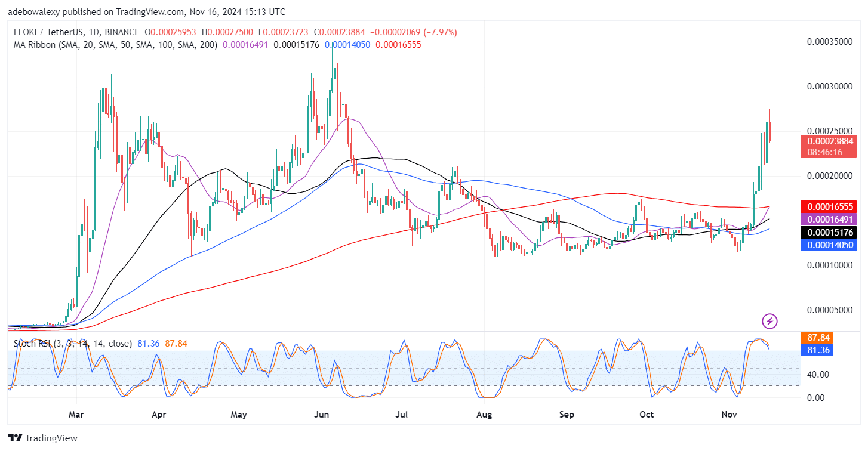The image size is (868, 451).
Task: Click the published-by header text
Action: coord(146,11)
